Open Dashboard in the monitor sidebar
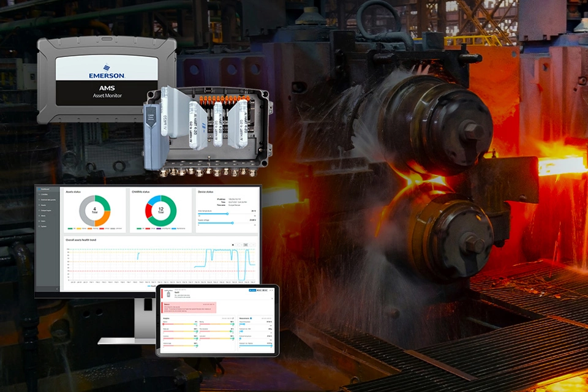The height and width of the screenshot is (392, 588). pyautogui.click(x=46, y=189)
